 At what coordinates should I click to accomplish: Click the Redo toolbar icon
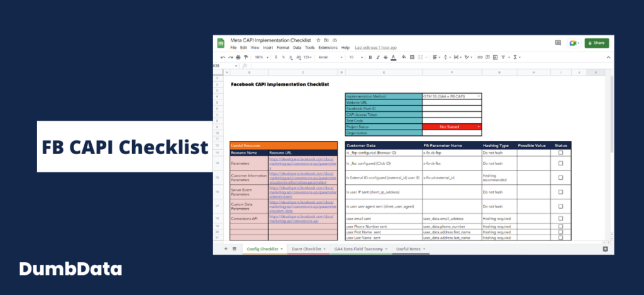tap(230, 57)
